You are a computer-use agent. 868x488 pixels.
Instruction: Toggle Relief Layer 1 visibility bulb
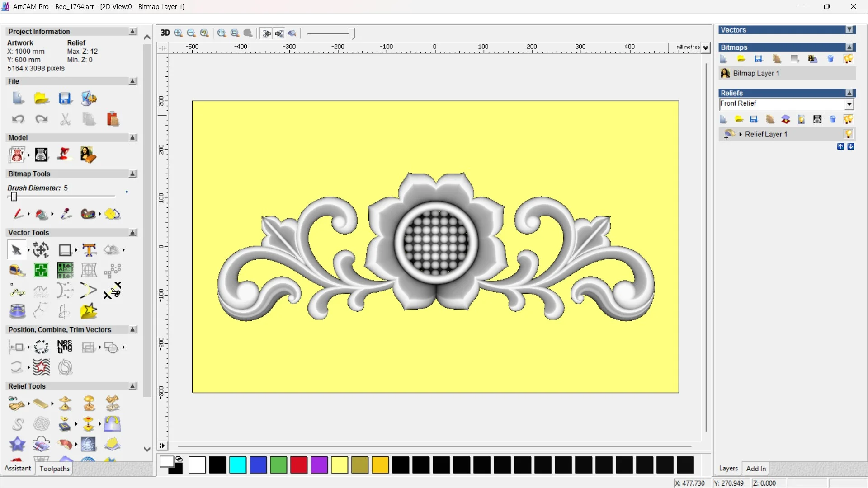(x=848, y=134)
